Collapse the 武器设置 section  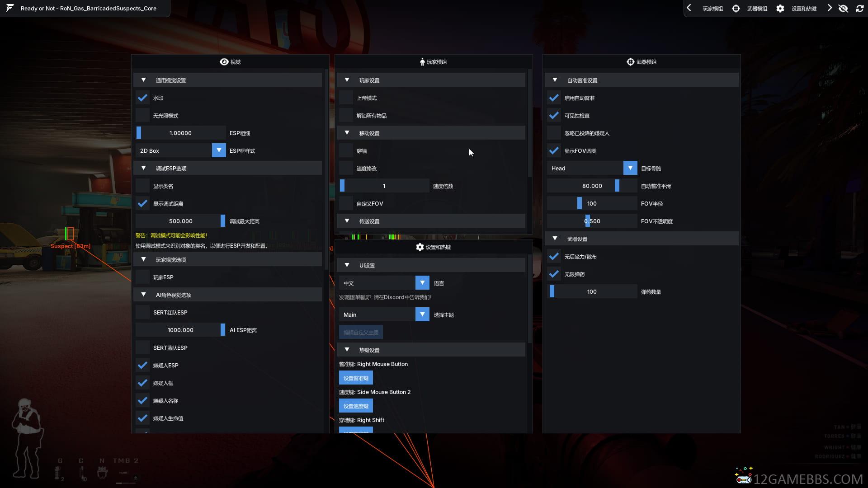tap(642, 239)
